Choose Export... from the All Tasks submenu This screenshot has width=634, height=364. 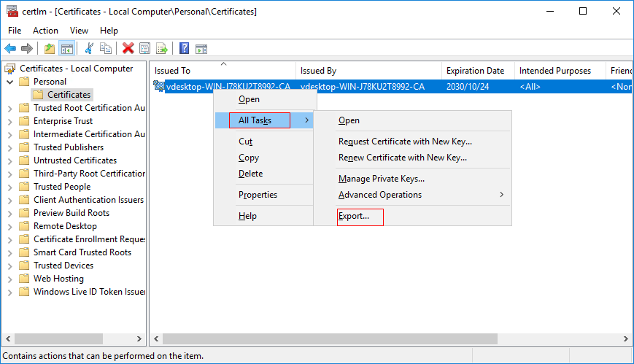click(x=354, y=217)
